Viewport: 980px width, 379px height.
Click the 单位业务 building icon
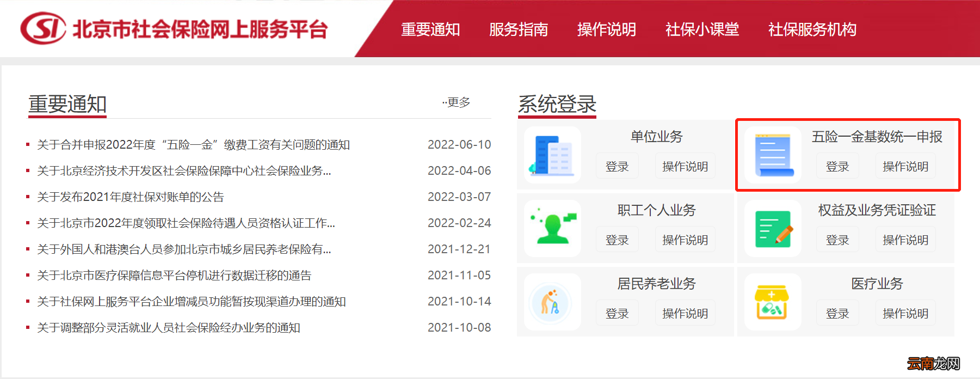[552, 155]
